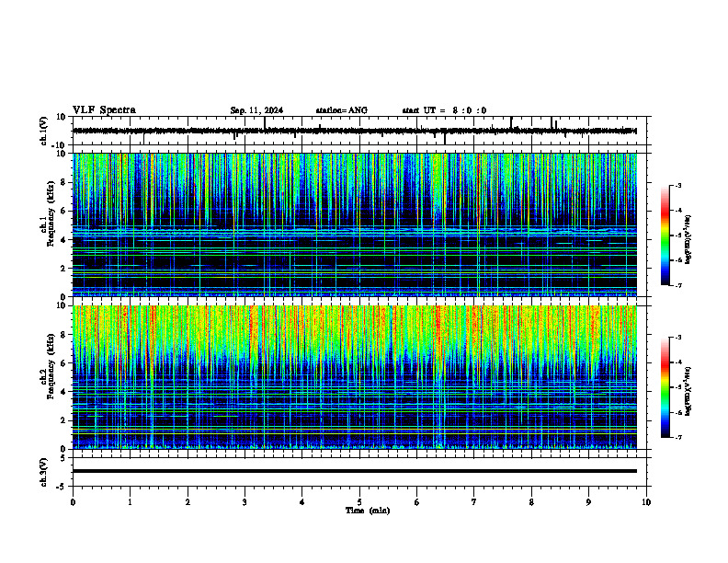Click the time axis tick label '0'
Screen dimensions: 728x563
[x=73, y=502]
